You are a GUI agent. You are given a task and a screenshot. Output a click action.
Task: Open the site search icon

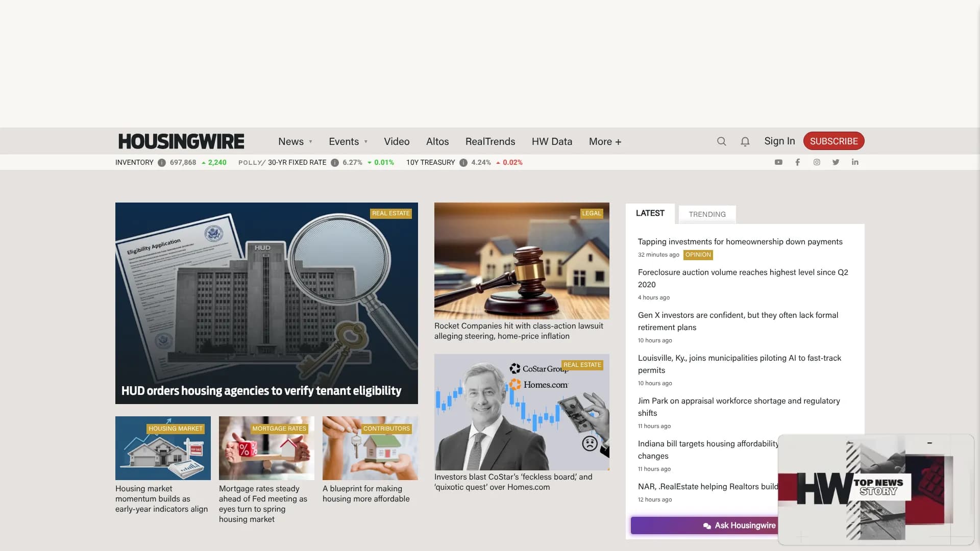tap(721, 141)
